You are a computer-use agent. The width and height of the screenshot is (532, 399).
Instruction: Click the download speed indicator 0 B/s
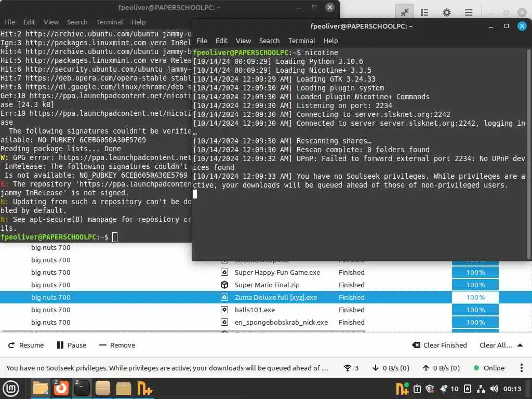click(391, 368)
